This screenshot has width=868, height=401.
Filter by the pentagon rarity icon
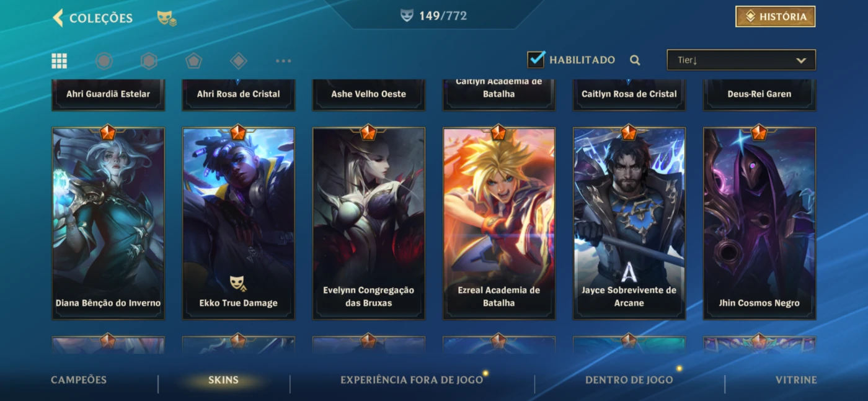pos(193,60)
